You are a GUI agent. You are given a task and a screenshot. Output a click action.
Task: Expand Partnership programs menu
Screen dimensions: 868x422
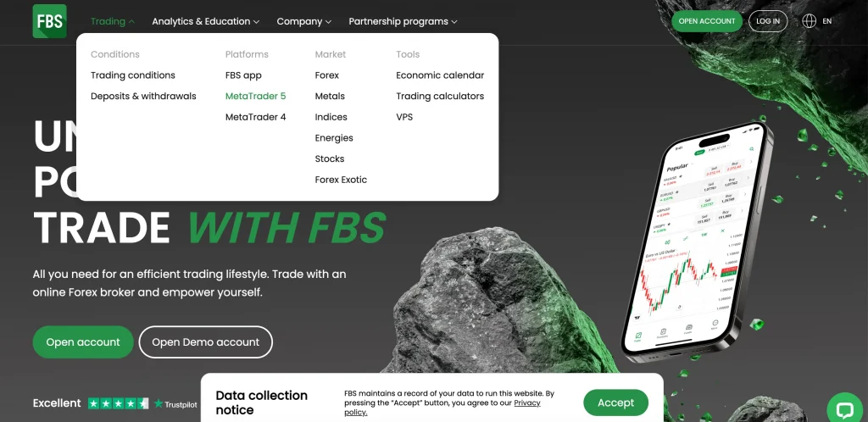[403, 21]
